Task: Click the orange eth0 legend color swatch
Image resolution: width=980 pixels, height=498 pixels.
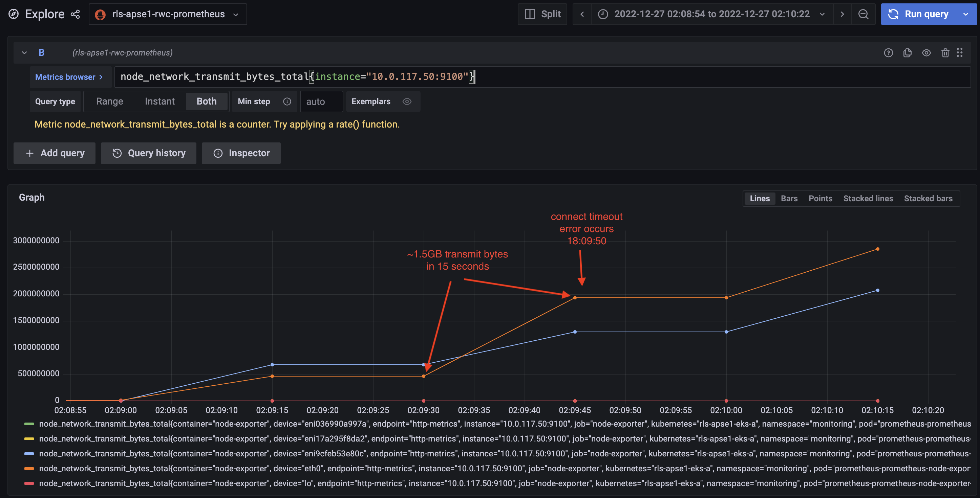Action: pyautogui.click(x=29, y=469)
